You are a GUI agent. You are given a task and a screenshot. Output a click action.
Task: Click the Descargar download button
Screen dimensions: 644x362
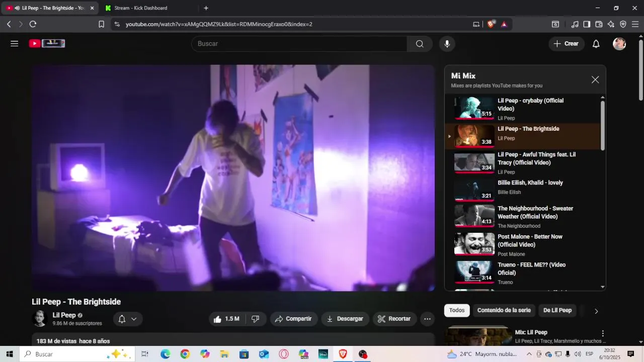[x=345, y=319]
